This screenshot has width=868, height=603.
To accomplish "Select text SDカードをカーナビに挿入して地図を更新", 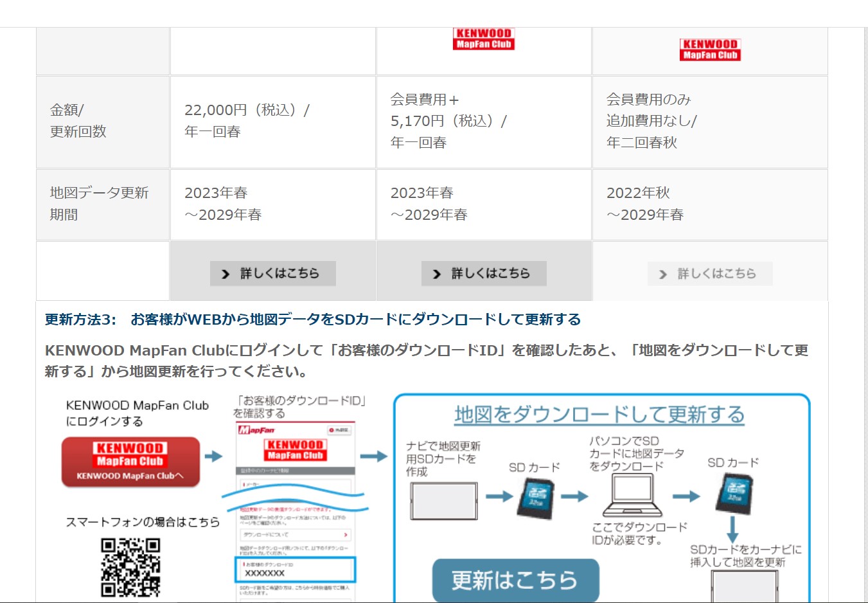I will 746,556.
